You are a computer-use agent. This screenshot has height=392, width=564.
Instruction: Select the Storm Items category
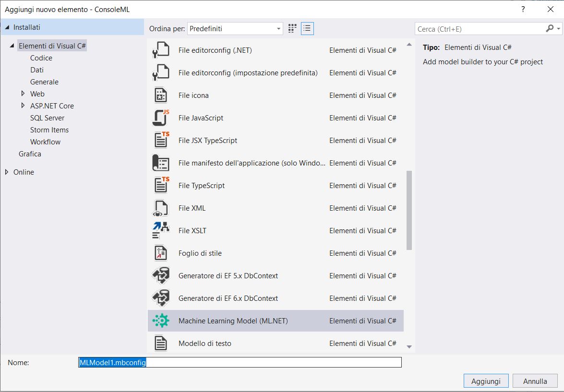49,130
